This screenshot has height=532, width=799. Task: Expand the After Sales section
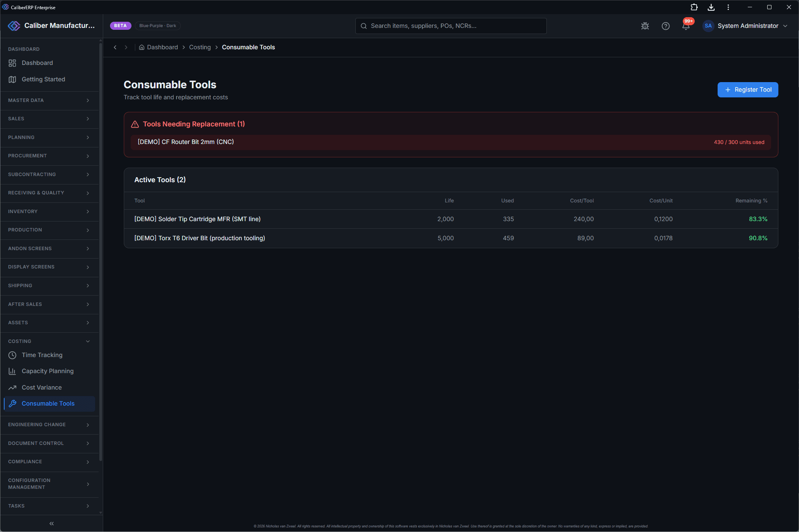pyautogui.click(x=49, y=304)
